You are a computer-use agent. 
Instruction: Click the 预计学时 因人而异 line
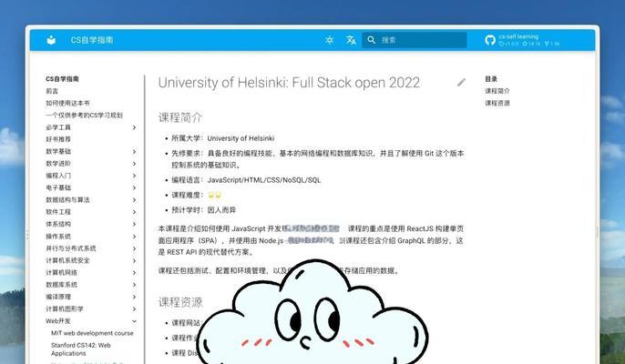click(204, 210)
